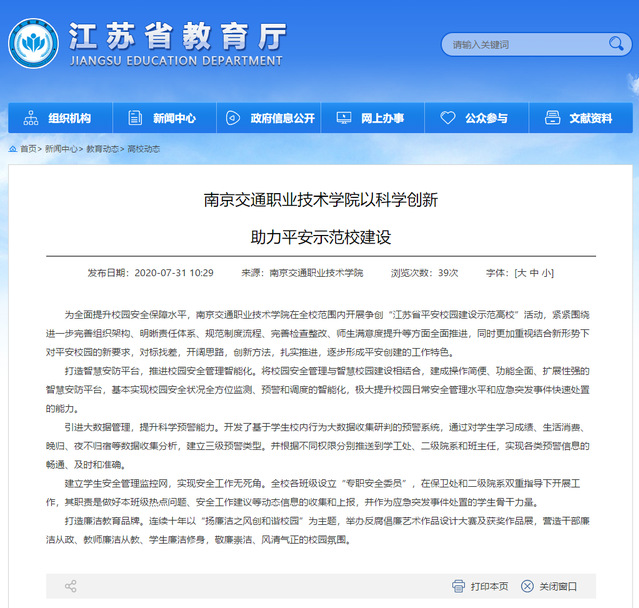The image size is (639, 608).
Task: Click the 公众参与 heart icon
Action: click(448, 118)
